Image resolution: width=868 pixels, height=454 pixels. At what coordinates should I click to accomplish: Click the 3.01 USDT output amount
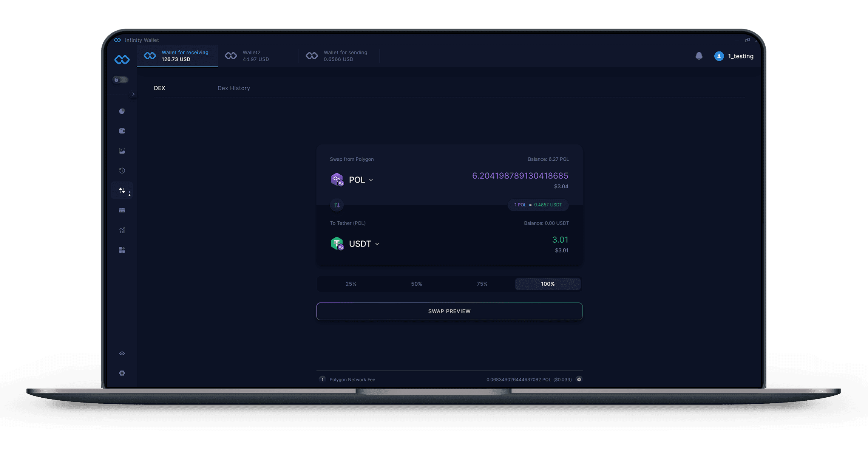(x=560, y=240)
